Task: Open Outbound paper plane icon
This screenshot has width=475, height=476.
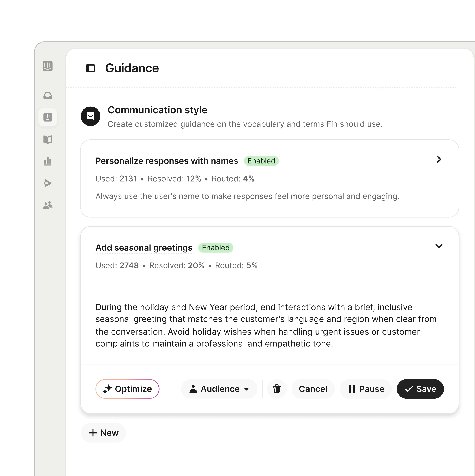Action: tap(48, 183)
